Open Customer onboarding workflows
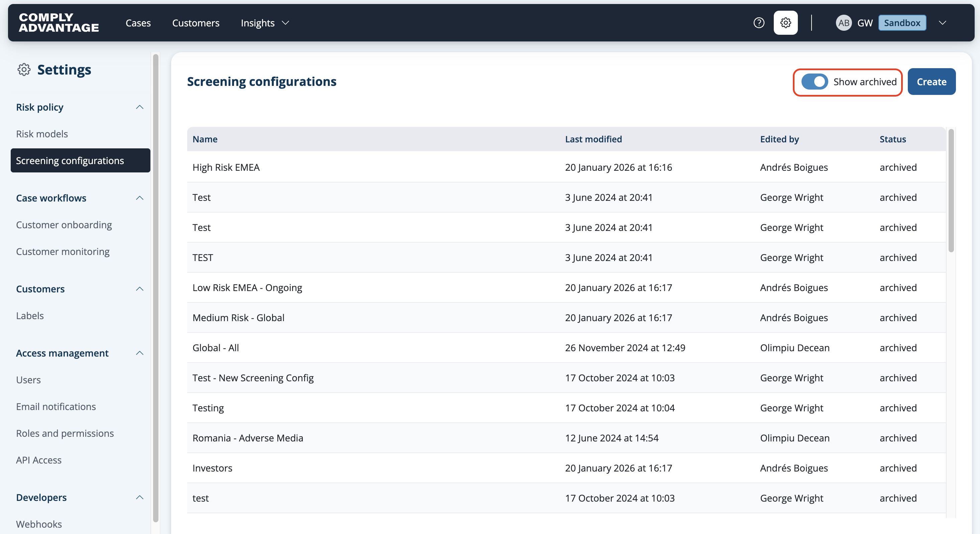This screenshot has width=980, height=534. click(64, 225)
